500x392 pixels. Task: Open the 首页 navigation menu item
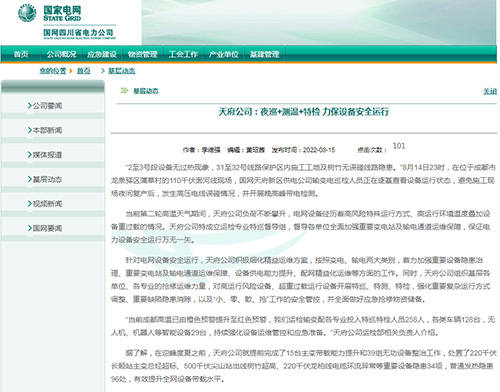point(21,54)
